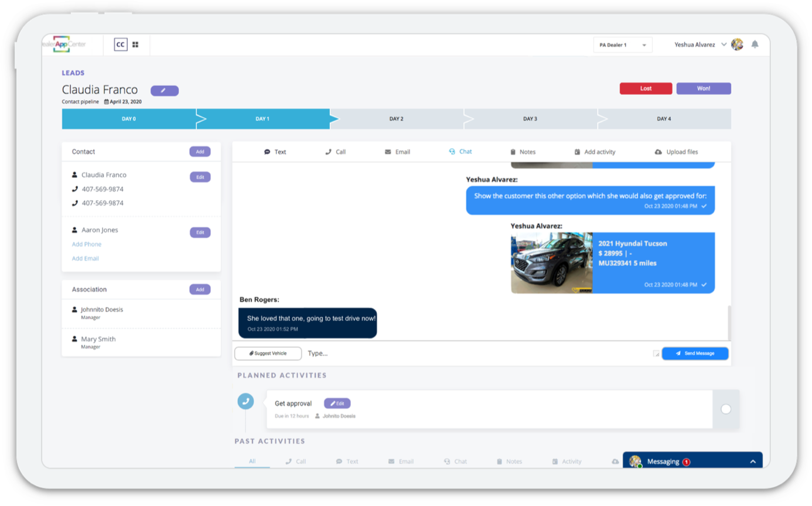Select the Day 2 pipeline stage
This screenshot has height=506, width=812.
(397, 119)
